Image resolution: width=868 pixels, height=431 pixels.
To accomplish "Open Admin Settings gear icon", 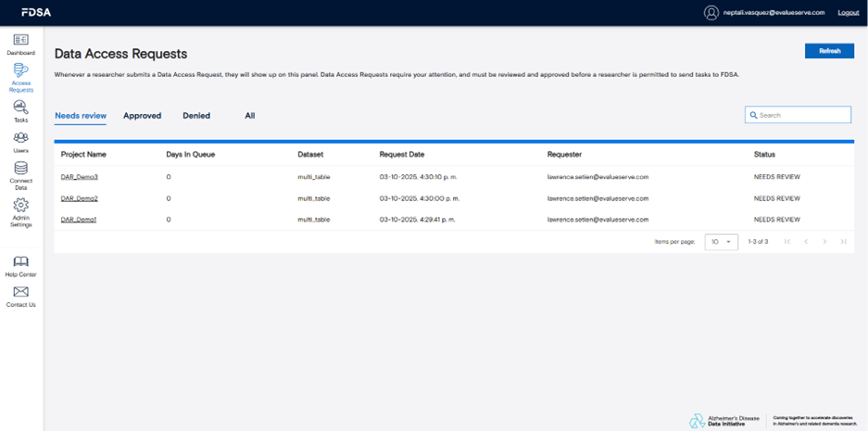I will coord(20,206).
